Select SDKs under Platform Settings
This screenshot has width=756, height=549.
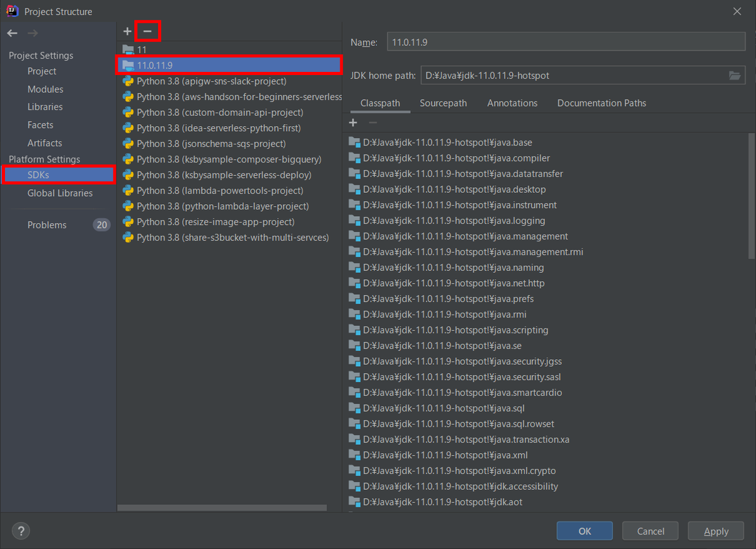tap(59, 175)
